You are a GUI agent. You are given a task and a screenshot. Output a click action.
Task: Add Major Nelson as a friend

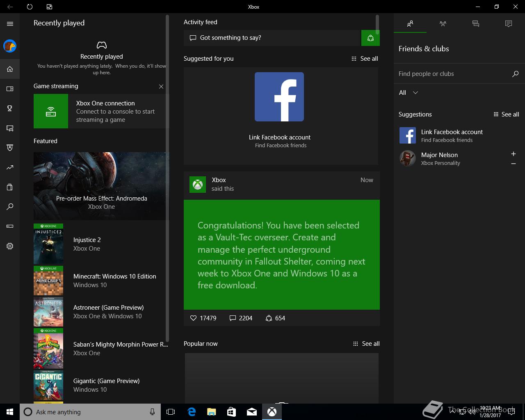pos(513,154)
